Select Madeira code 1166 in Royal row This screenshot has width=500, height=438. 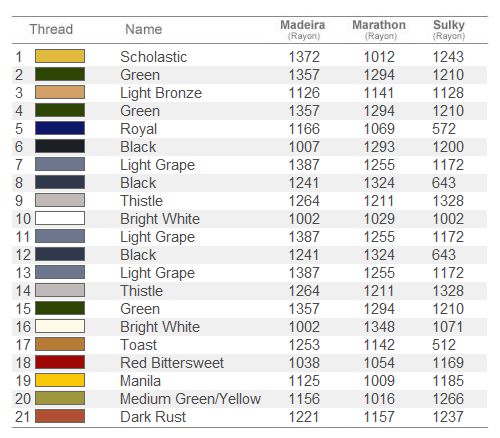(304, 129)
